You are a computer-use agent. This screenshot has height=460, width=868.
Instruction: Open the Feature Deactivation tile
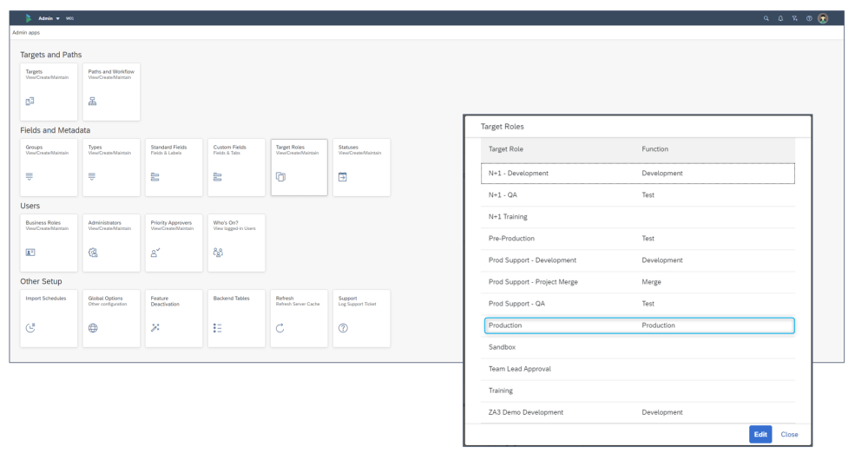[x=174, y=318]
